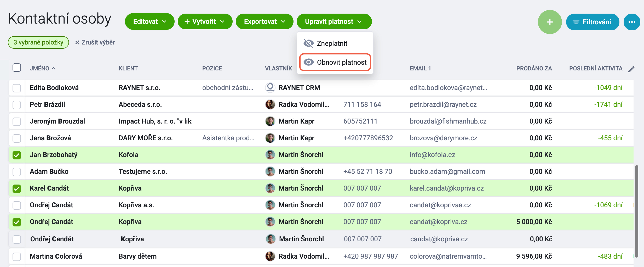This screenshot has width=644, height=267.
Task: Toggle the select-all checkbox in header
Action: 17,68
